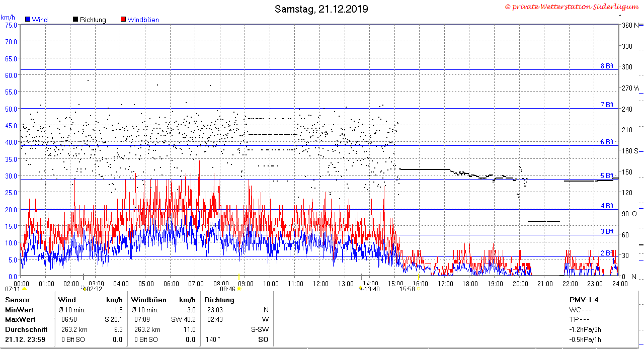Click the red Windböen legend square

[123, 20]
